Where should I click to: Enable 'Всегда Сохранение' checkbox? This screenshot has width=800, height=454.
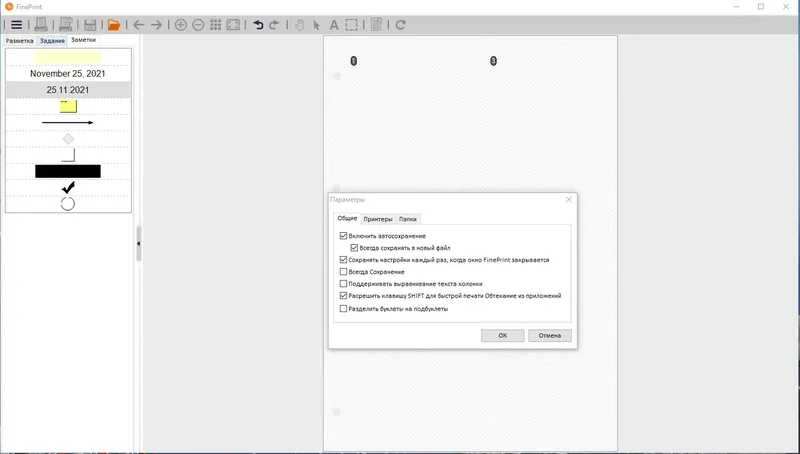pos(343,271)
